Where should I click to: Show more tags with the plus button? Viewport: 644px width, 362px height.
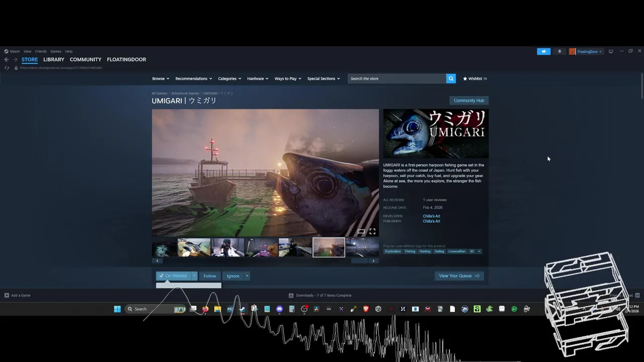click(479, 251)
